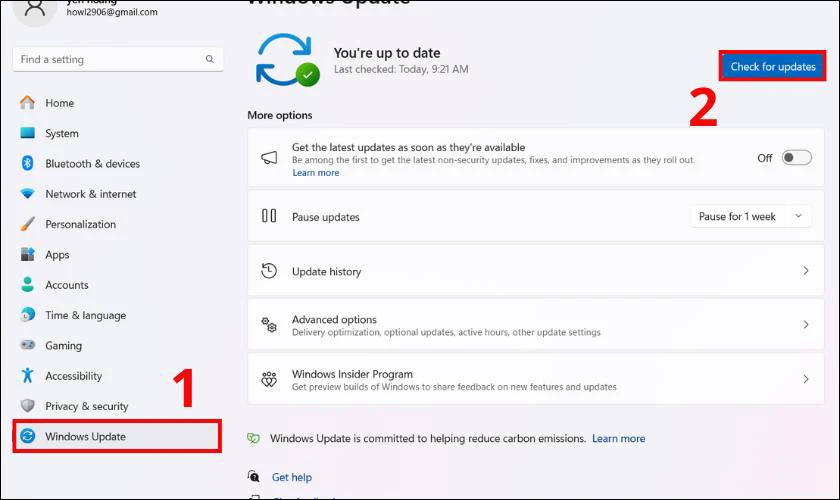This screenshot has width=840, height=500.
Task: Open the Advanced options row
Action: click(x=536, y=325)
